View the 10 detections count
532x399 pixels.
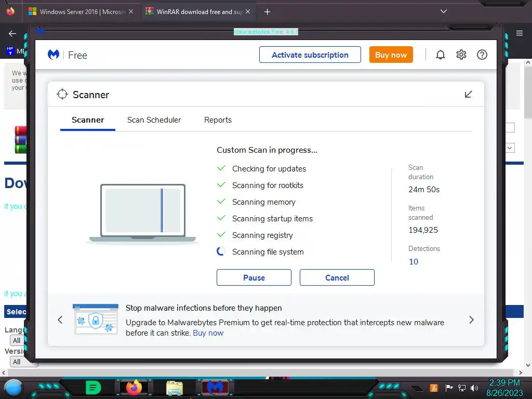click(x=413, y=262)
